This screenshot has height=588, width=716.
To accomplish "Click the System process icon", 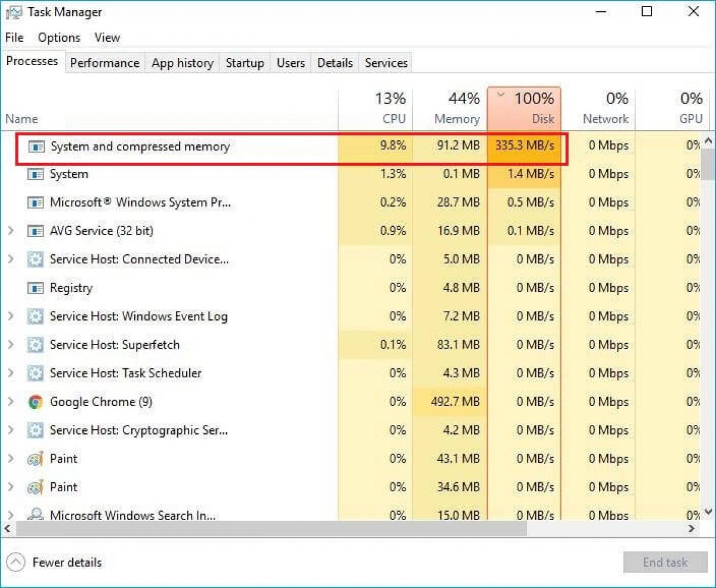I will 36,174.
